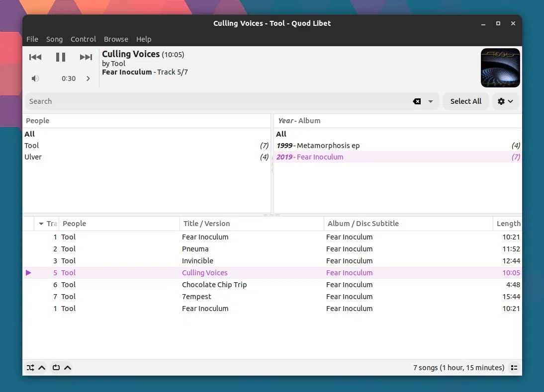The width and height of the screenshot is (544, 392).
Task: Toggle shuffle mode
Action: 30,368
